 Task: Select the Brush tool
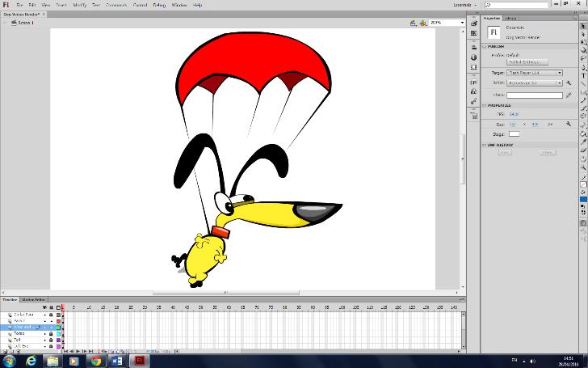click(583, 108)
